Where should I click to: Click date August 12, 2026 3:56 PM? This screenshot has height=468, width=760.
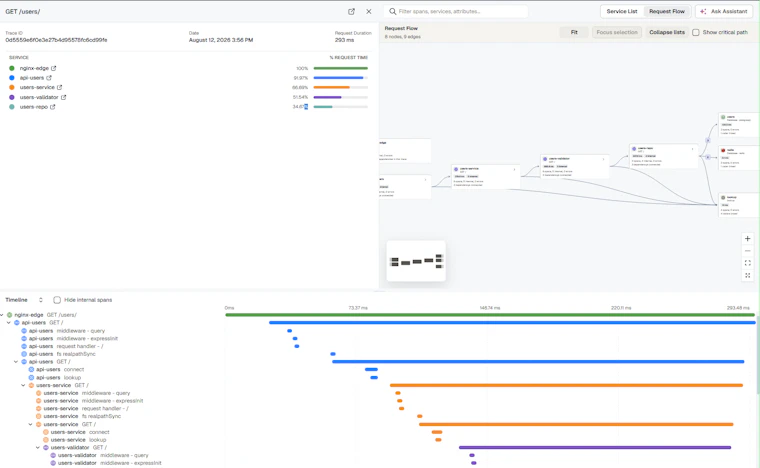coord(221,40)
